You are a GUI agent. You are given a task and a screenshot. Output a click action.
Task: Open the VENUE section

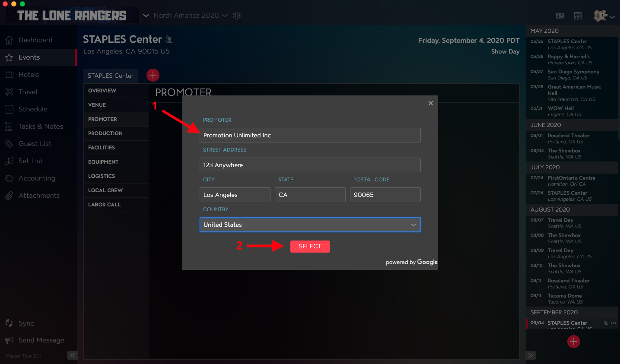tap(116, 105)
